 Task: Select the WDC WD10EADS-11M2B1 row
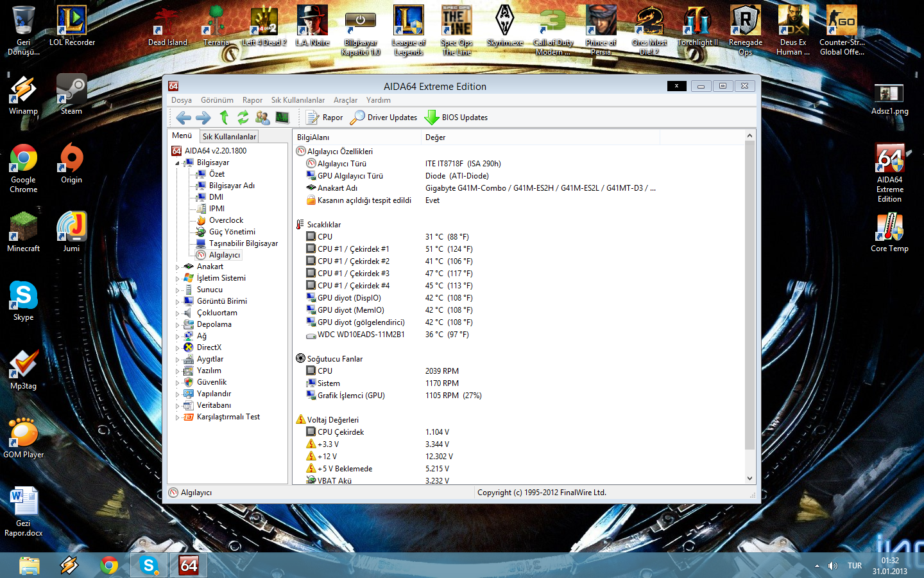(x=518, y=335)
